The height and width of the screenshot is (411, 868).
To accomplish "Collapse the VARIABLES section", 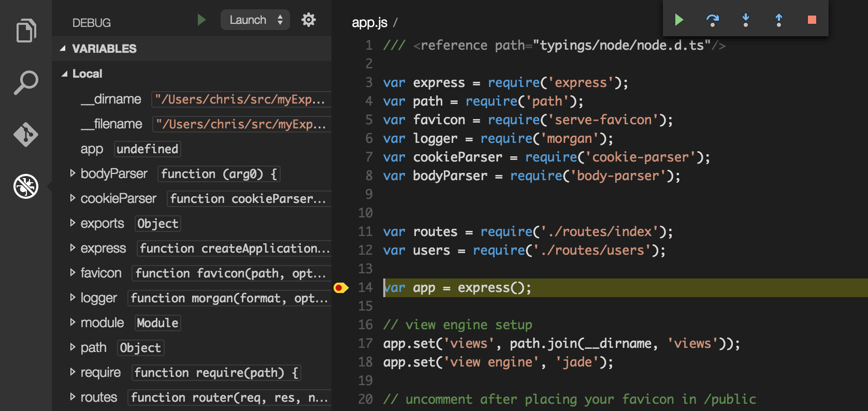I will pyautogui.click(x=63, y=49).
